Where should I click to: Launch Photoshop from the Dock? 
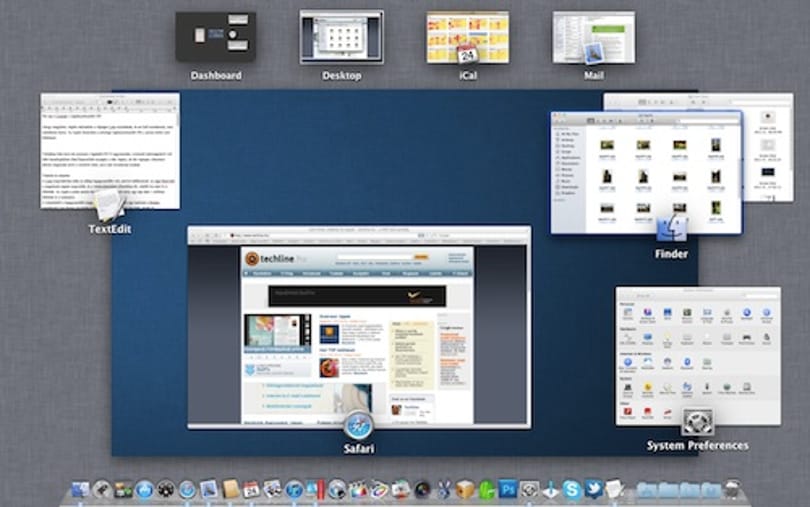point(507,489)
